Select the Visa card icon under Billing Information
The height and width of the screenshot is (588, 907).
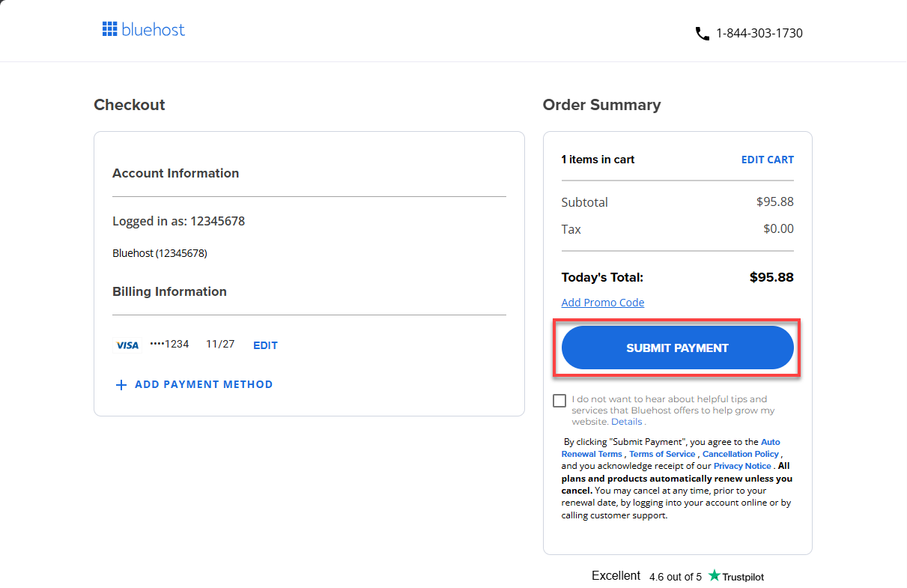(127, 345)
